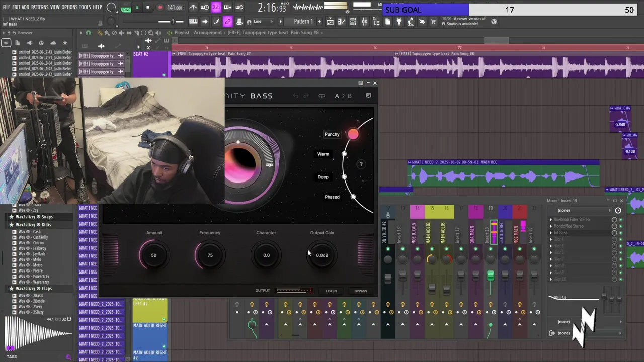Open the FILE menu
Viewport: 644px width, 362px height.
coord(7,7)
